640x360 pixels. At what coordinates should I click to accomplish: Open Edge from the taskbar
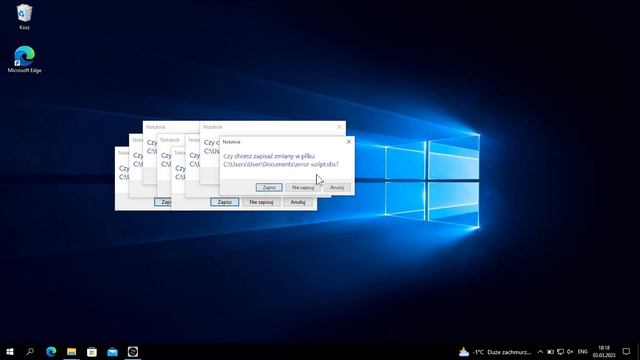[x=51, y=351]
